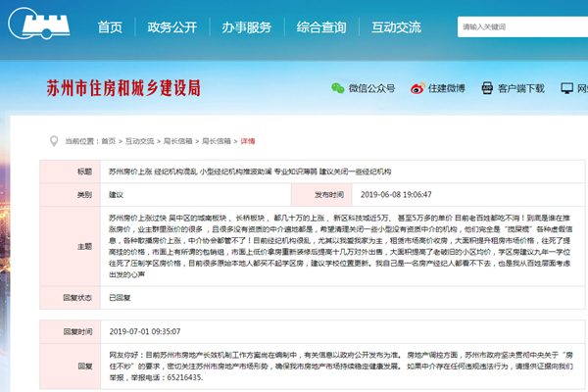The image size is (588, 392).
Task: Click the second 局长信箱 breadcrumb link
Action: [x=216, y=141]
